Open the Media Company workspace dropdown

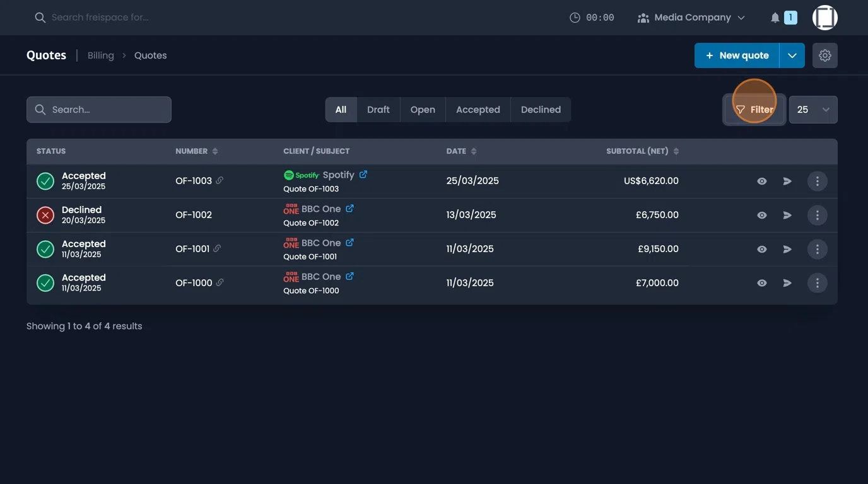[691, 17]
